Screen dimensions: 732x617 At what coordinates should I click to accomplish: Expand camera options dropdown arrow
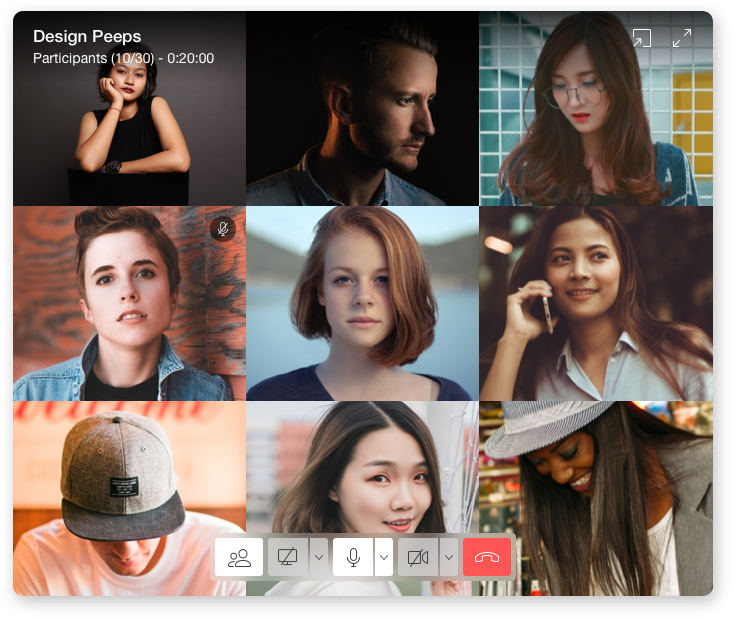coord(449,557)
